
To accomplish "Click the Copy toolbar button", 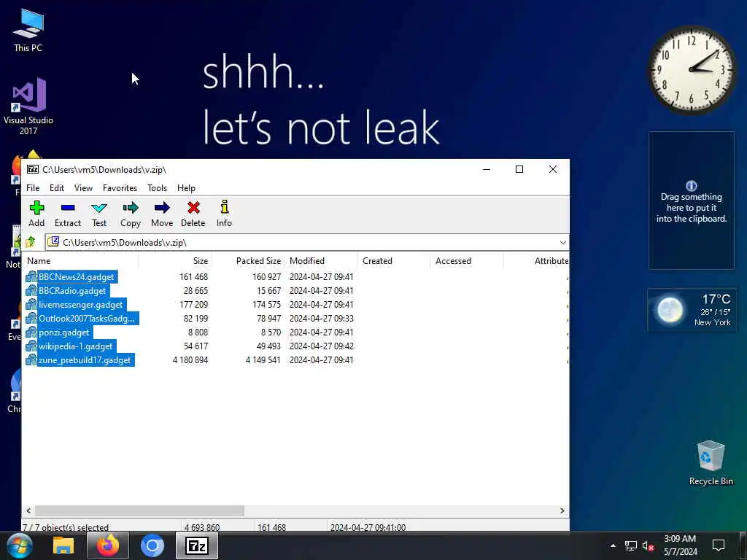I will tap(130, 214).
